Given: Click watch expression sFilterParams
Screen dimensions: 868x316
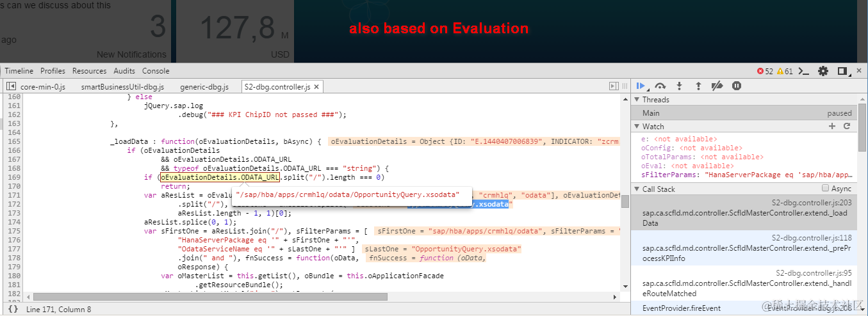Looking at the screenshot, I should click(746, 174).
